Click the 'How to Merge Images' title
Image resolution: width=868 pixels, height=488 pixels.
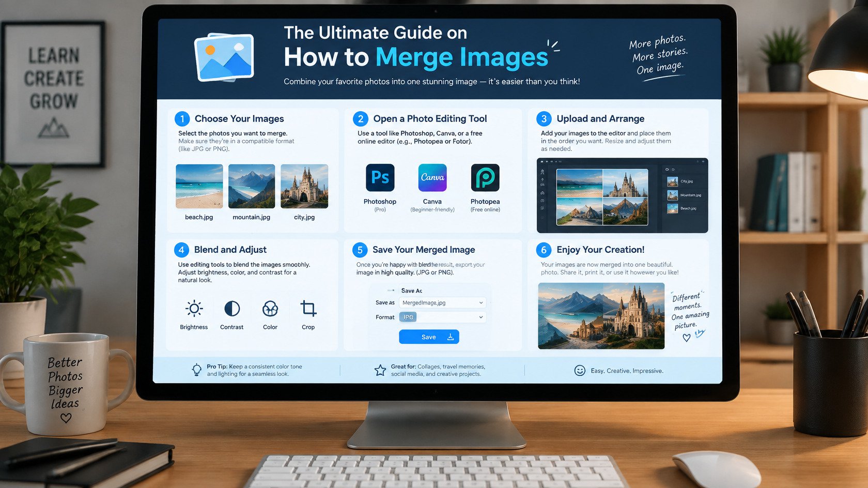point(416,57)
